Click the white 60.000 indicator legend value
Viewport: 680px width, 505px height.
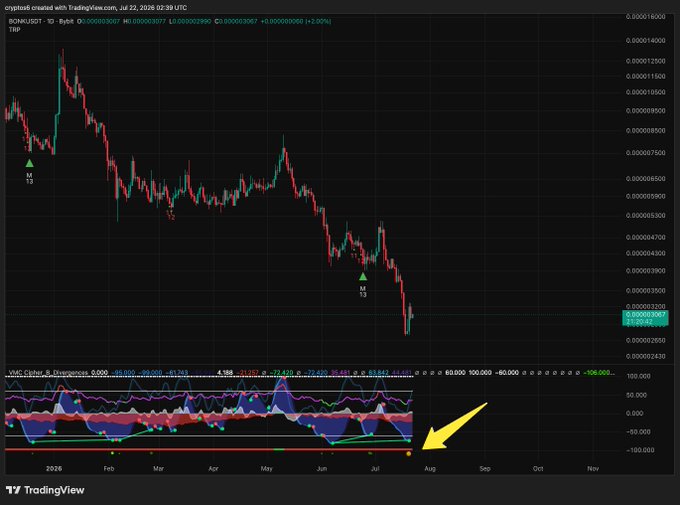455,372
